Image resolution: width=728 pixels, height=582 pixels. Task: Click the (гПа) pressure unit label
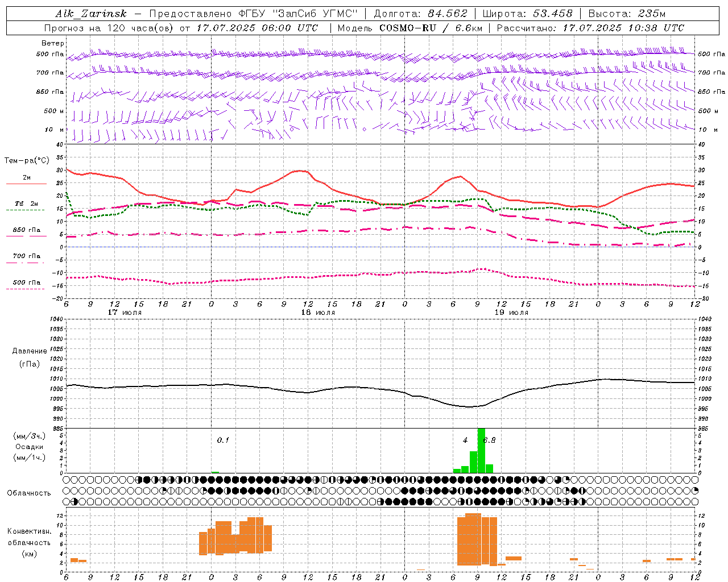click(30, 364)
